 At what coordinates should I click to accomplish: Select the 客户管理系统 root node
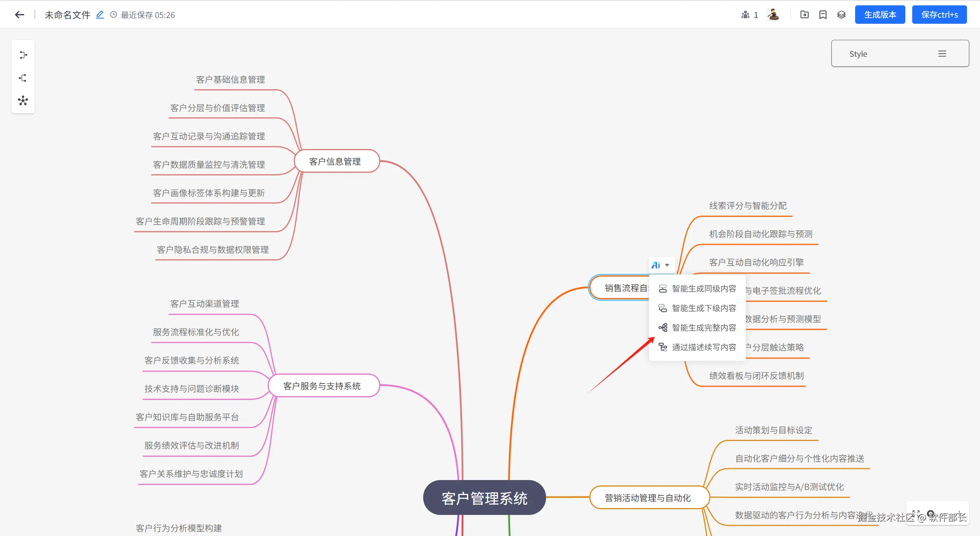(x=484, y=498)
